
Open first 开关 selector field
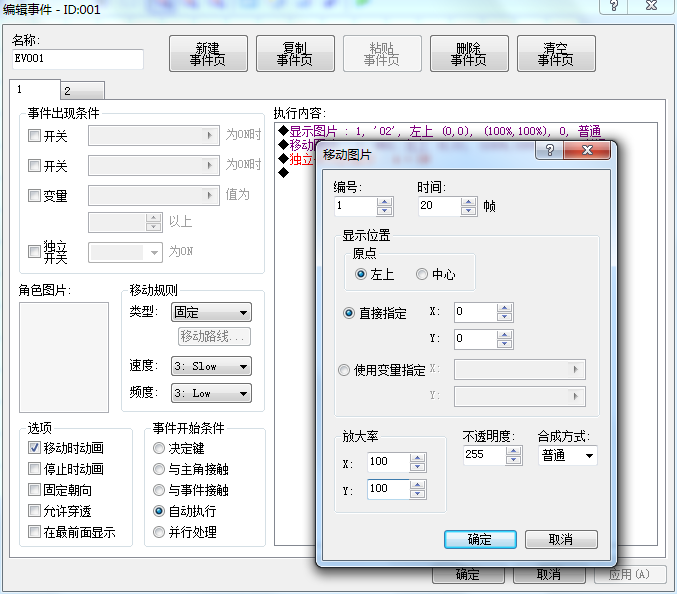(x=154, y=136)
